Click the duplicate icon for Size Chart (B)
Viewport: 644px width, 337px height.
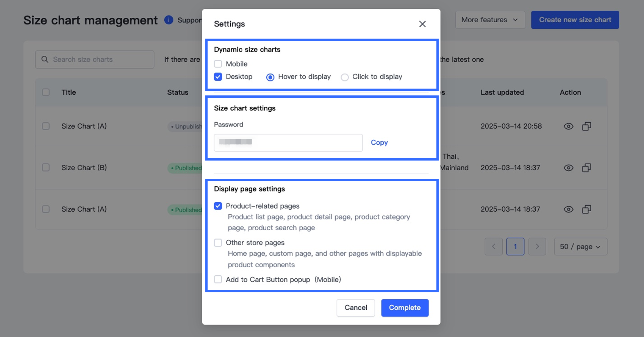pos(586,168)
